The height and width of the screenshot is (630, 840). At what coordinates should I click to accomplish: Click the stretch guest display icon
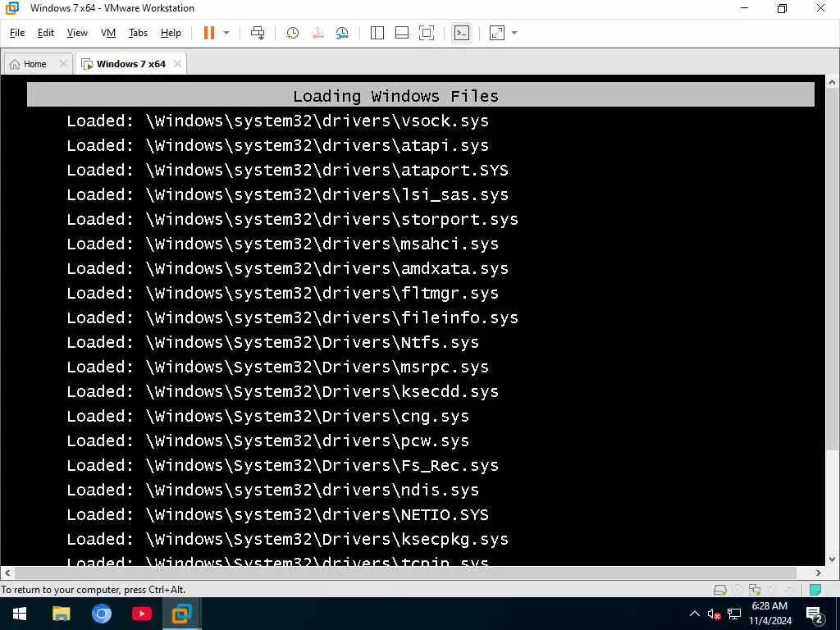pyautogui.click(x=497, y=33)
